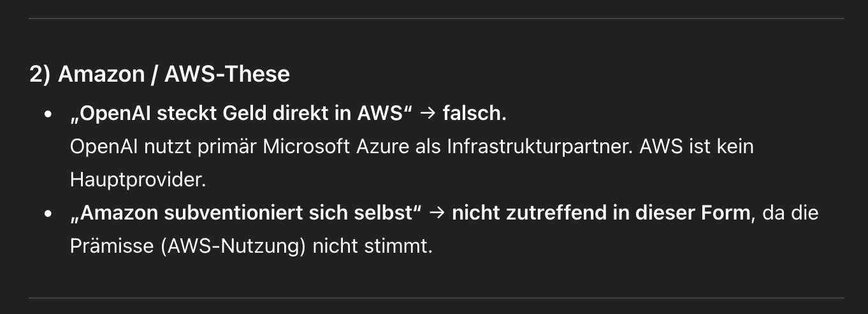868x314 pixels.
Task: Click the word "Hauptprovider."
Action: pos(138,180)
